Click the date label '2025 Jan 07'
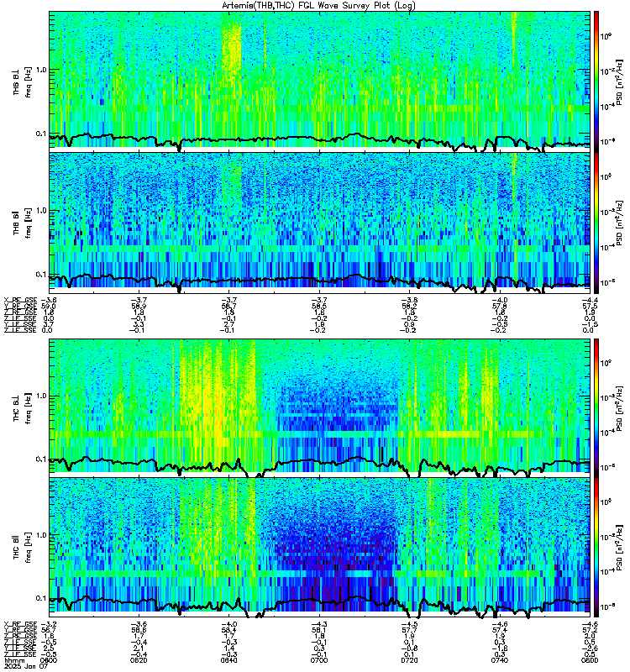The height and width of the screenshot is (672, 630). coord(26,666)
